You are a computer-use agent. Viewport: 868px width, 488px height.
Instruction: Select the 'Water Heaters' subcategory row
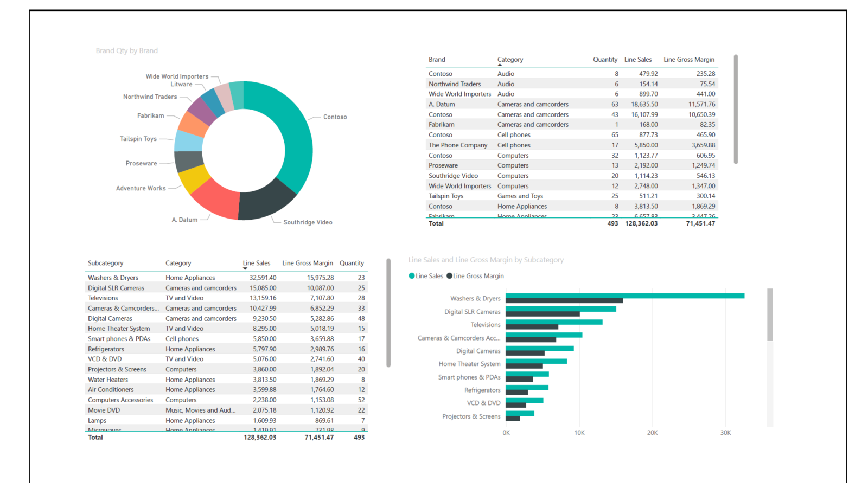pos(226,380)
